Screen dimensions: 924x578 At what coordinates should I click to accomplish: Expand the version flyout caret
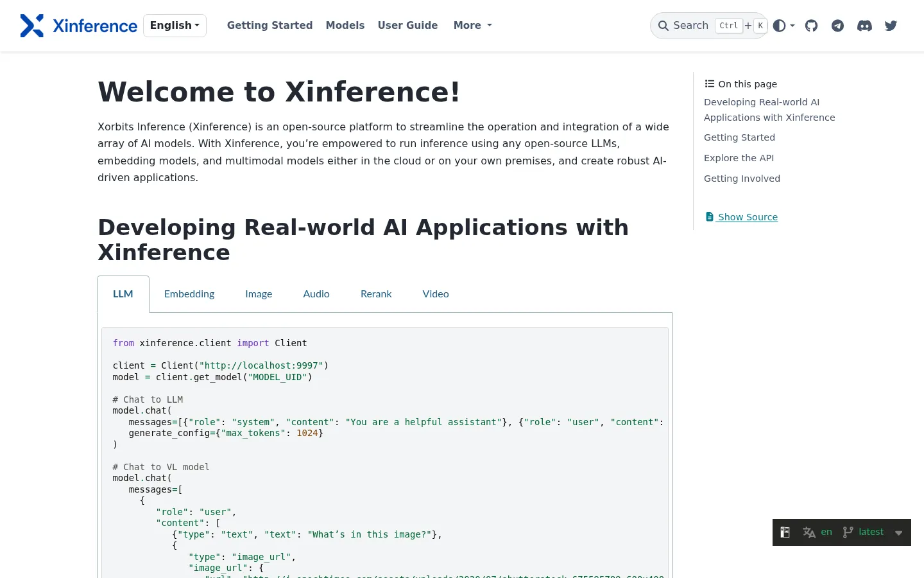(898, 533)
